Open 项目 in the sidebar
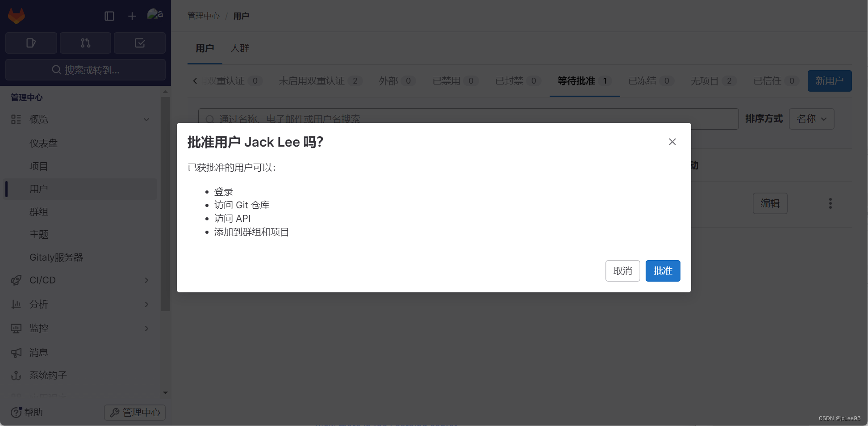868x426 pixels. pos(38,166)
